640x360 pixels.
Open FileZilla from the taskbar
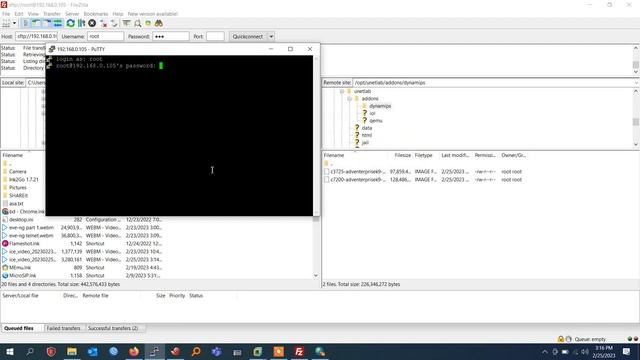click(299, 351)
